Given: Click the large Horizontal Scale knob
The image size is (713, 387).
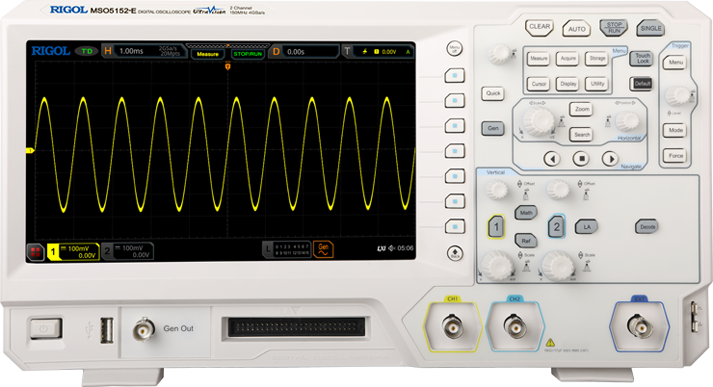Looking at the screenshot, I should (x=538, y=121).
